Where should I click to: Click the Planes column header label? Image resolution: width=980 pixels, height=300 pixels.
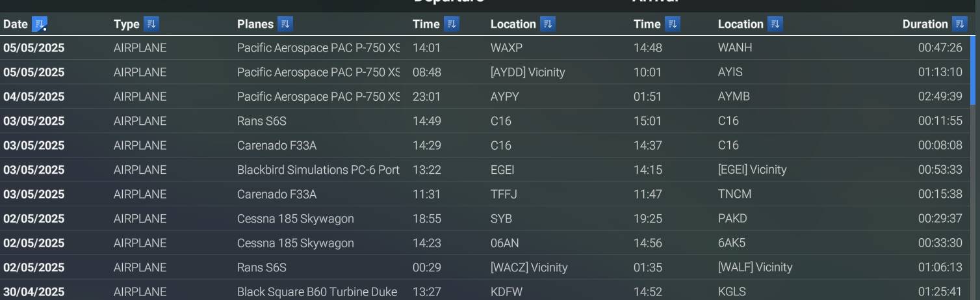pos(255,24)
